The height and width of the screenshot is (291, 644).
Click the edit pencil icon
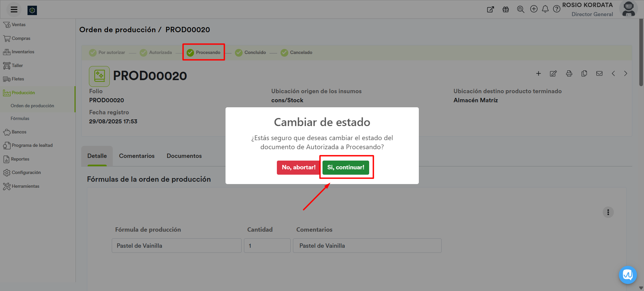point(553,74)
